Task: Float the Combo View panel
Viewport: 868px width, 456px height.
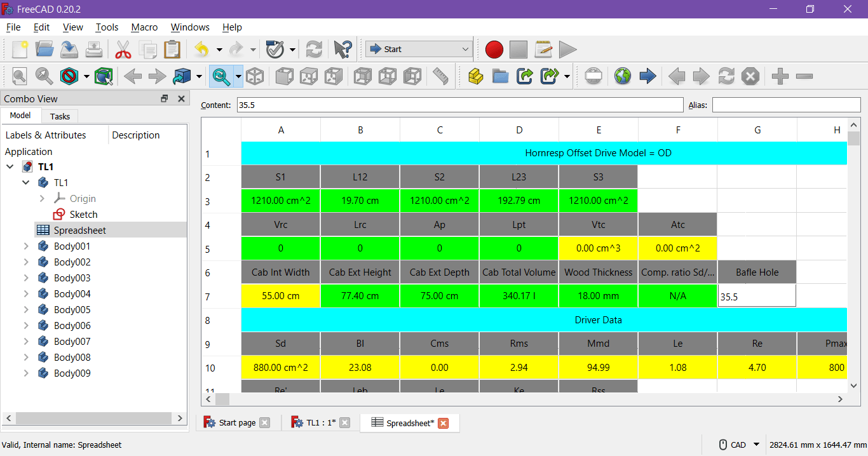Action: tap(165, 98)
